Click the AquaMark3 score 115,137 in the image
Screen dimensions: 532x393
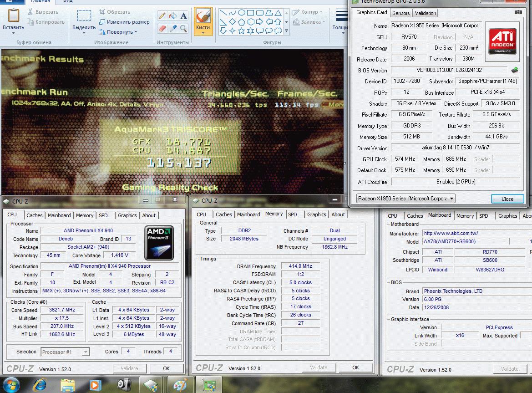tap(179, 163)
